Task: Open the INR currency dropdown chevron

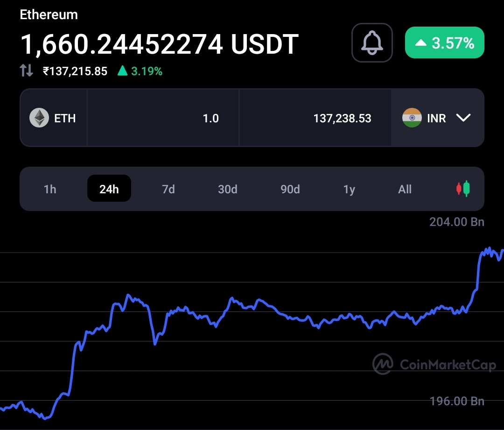Action: point(463,118)
